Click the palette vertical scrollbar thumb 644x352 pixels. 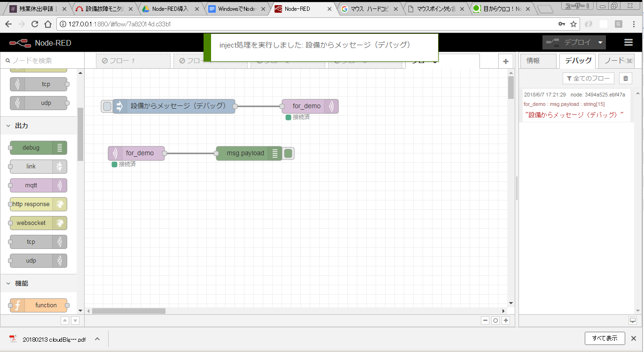tap(80, 134)
